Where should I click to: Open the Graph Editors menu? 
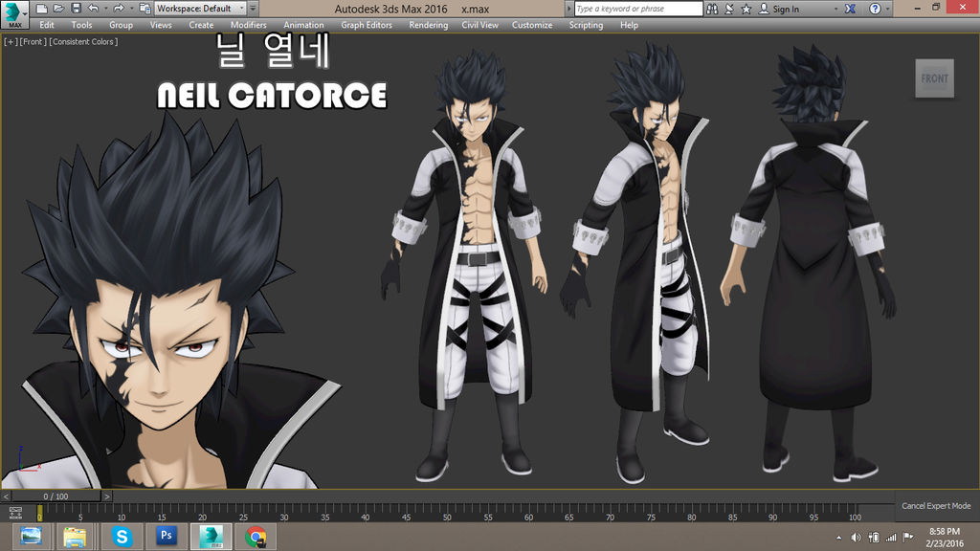click(x=367, y=25)
